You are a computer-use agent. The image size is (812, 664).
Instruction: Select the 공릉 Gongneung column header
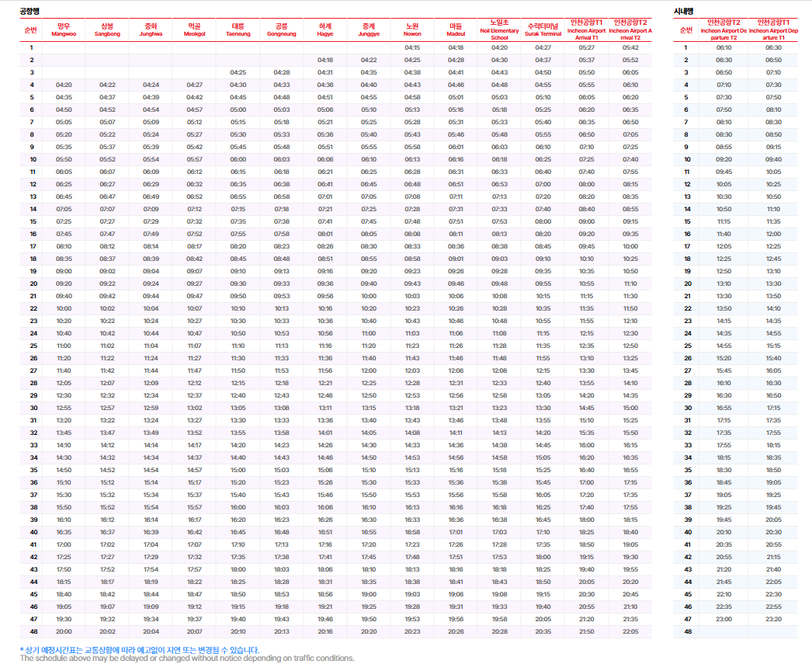click(282, 30)
